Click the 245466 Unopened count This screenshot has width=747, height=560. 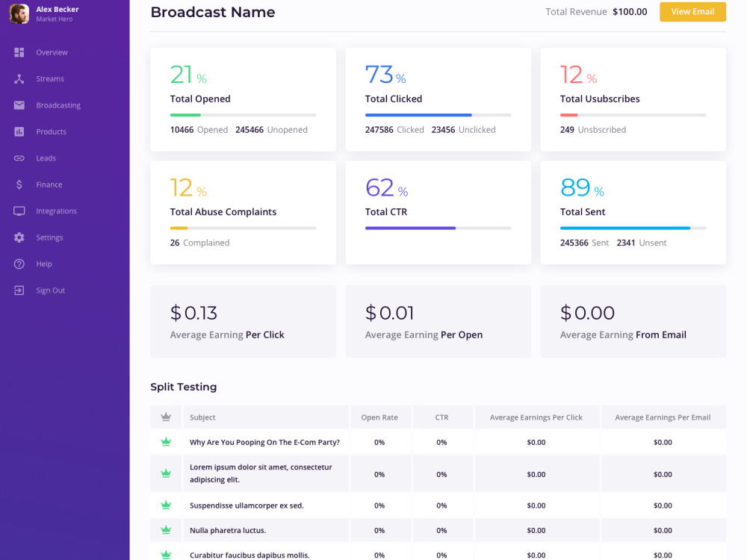[272, 129]
